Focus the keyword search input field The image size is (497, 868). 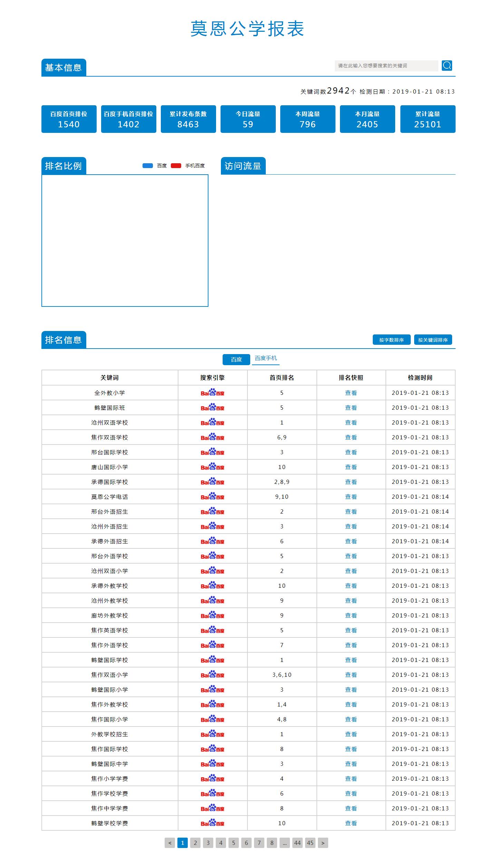(386, 66)
